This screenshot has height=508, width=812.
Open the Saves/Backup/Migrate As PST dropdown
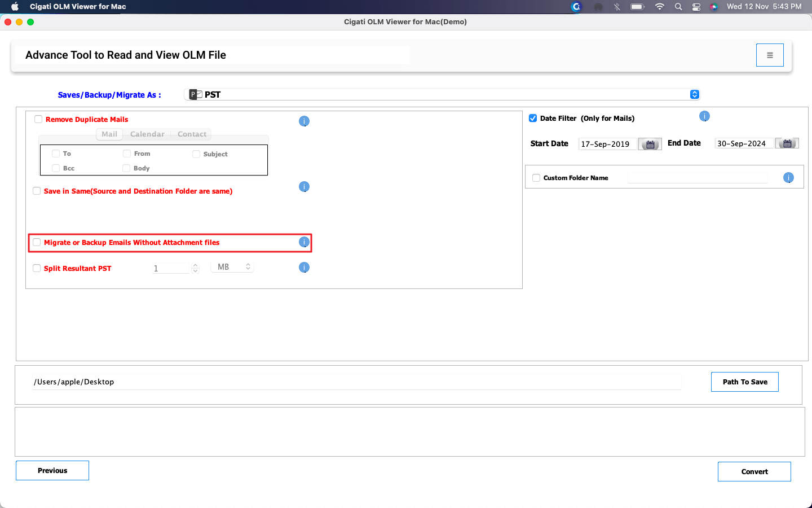point(442,94)
